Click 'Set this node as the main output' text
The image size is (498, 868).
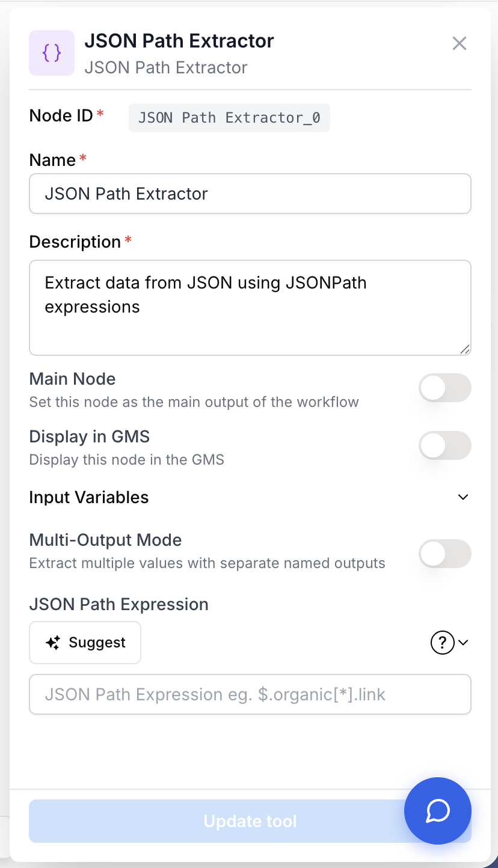(x=194, y=402)
